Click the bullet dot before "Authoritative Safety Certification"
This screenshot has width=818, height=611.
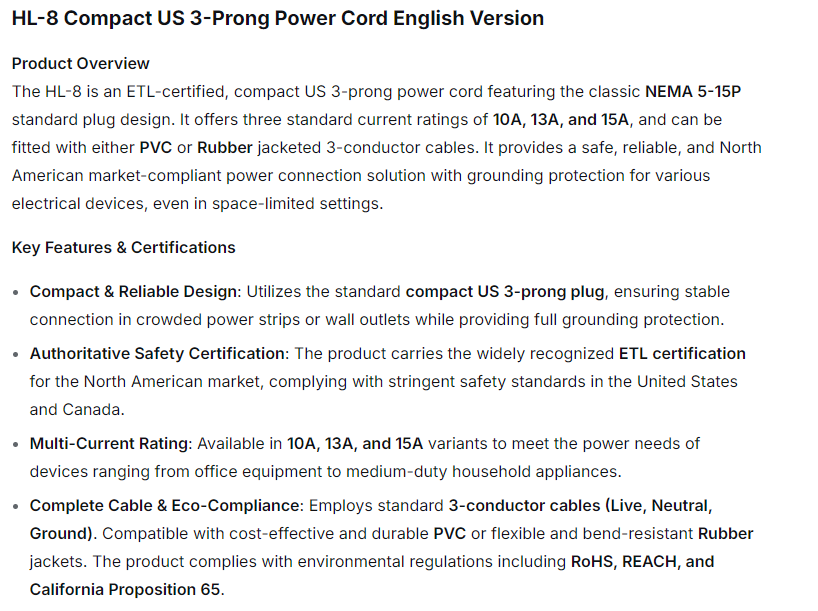click(14, 354)
